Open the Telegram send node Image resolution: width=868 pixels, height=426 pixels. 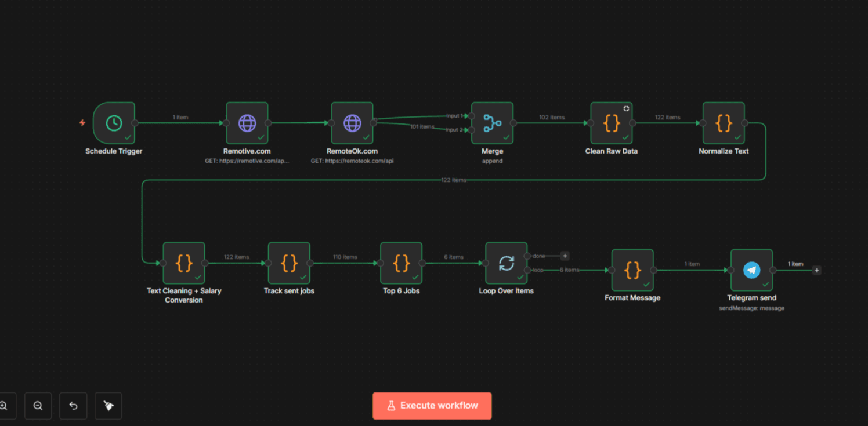coord(751,270)
